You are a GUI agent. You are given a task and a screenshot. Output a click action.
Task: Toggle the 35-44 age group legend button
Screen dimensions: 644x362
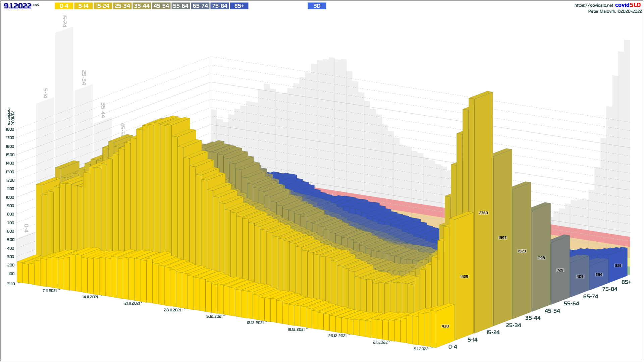[142, 6]
